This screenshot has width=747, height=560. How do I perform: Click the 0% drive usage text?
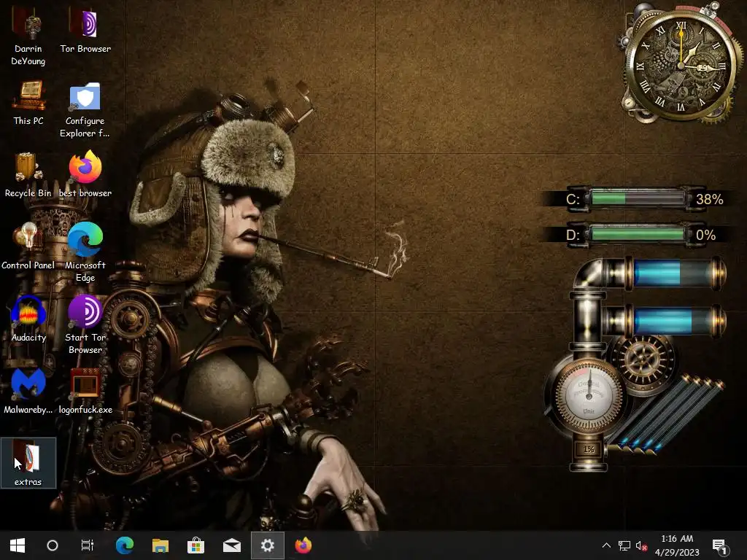point(705,235)
